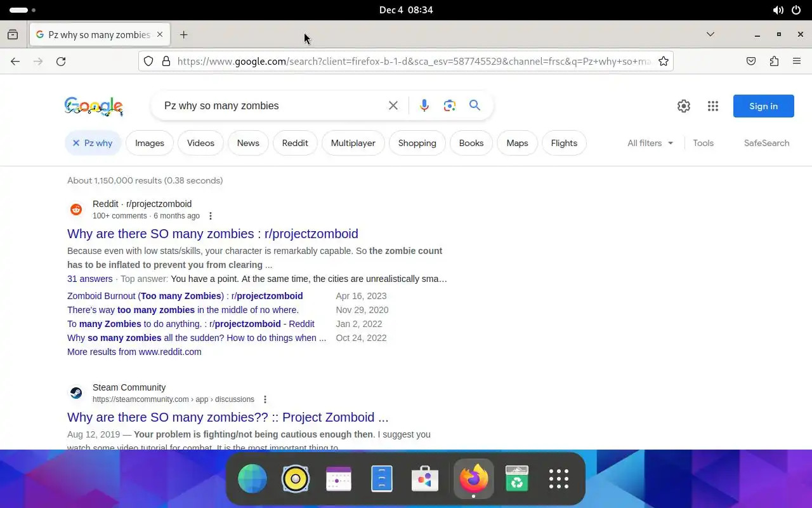812x508 pixels.
Task: Open Google Lens image search
Action: [x=450, y=106]
